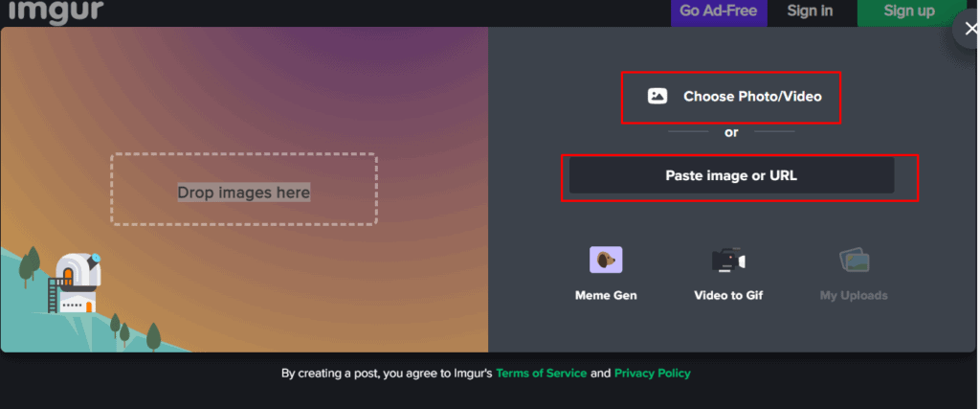This screenshot has height=409, width=980.
Task: Click the picture icon beside Choose Photo/Video
Action: (x=657, y=97)
